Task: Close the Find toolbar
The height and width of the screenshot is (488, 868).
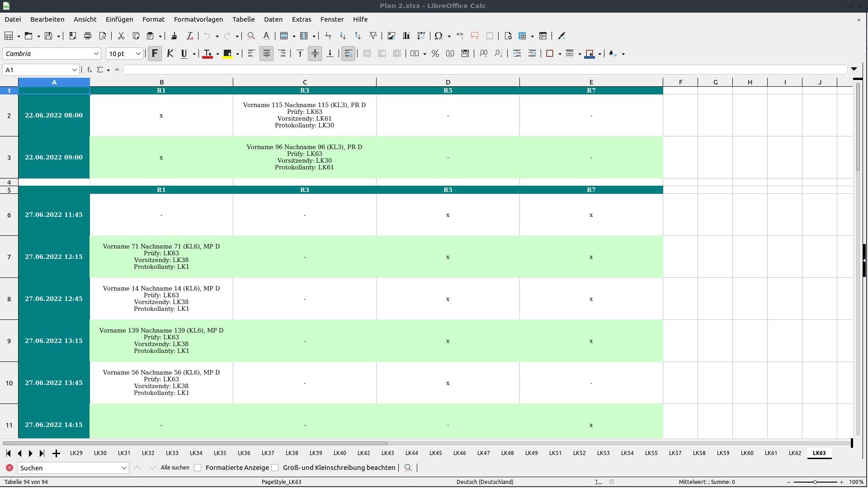Action: [9, 468]
